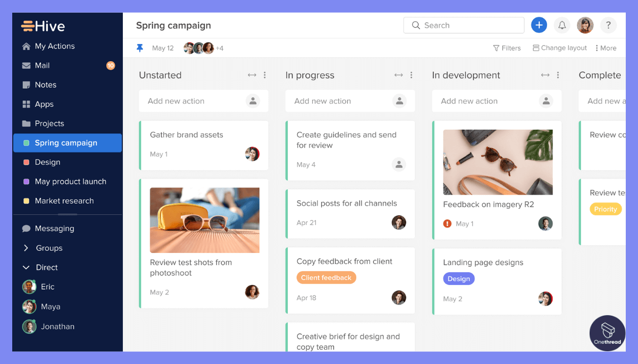Screen dimensions: 638x364
Task: Expand the Groups section
Action: tap(27, 248)
